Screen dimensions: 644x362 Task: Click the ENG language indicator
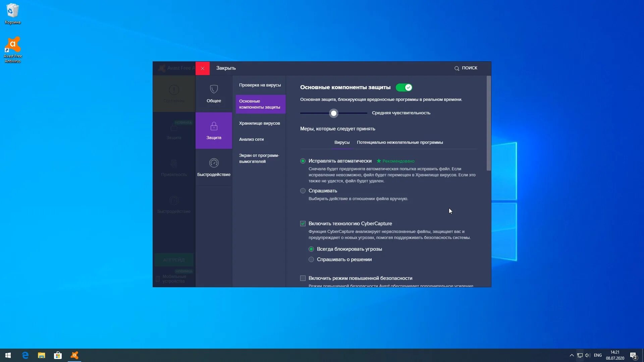pos(598,355)
